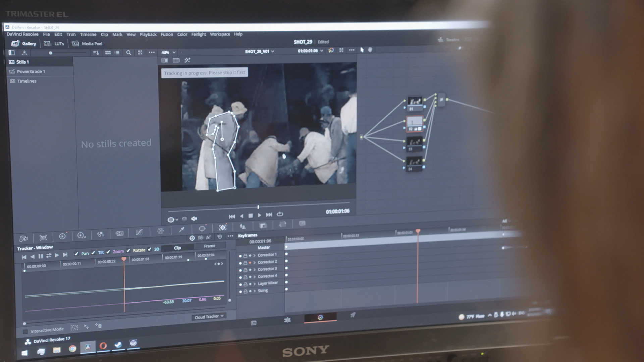
Task: Toggle forward and reverse tracking
Action: [x=49, y=256]
